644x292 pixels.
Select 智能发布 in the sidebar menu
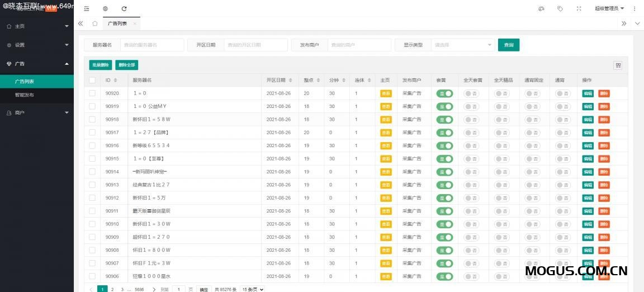point(25,95)
